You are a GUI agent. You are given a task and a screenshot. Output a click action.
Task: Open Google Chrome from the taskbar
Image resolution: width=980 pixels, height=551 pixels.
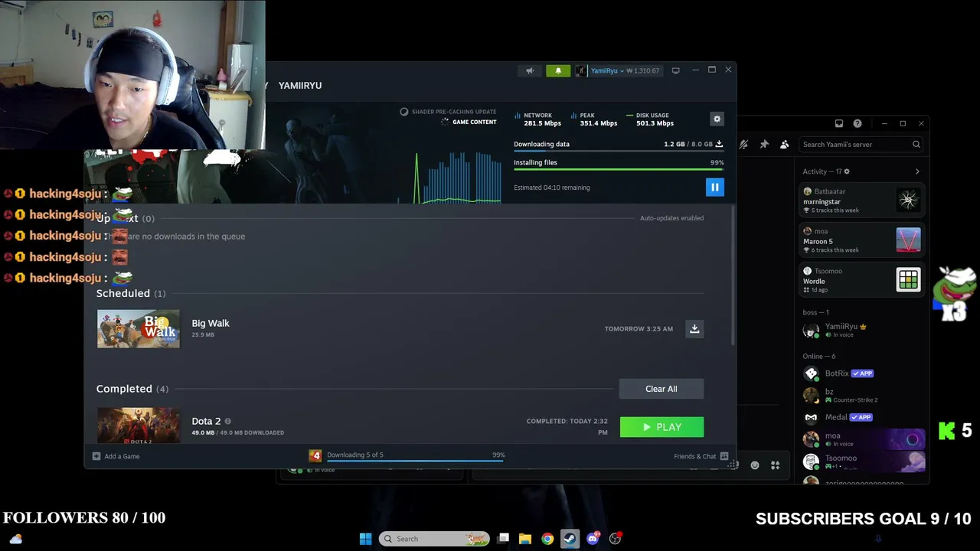pos(547,539)
